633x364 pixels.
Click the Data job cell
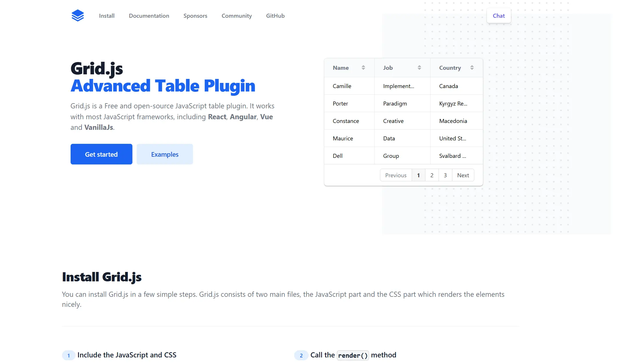[x=402, y=138]
